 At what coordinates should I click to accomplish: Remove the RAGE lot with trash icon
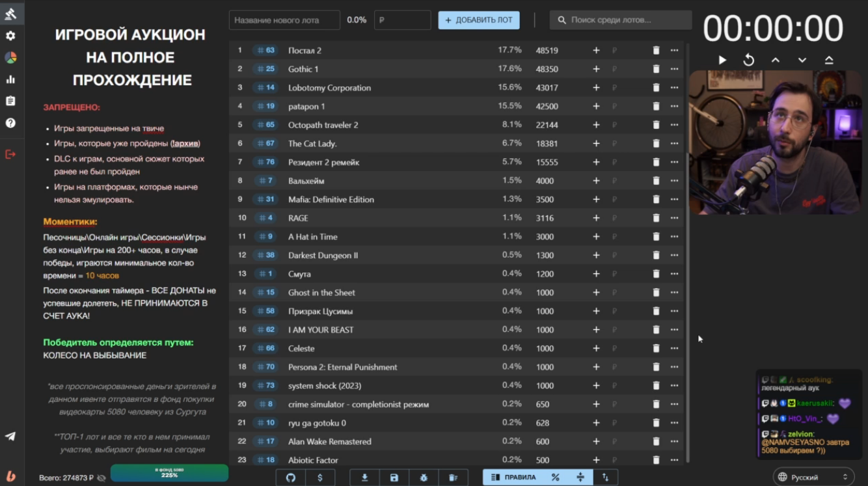[x=656, y=218]
